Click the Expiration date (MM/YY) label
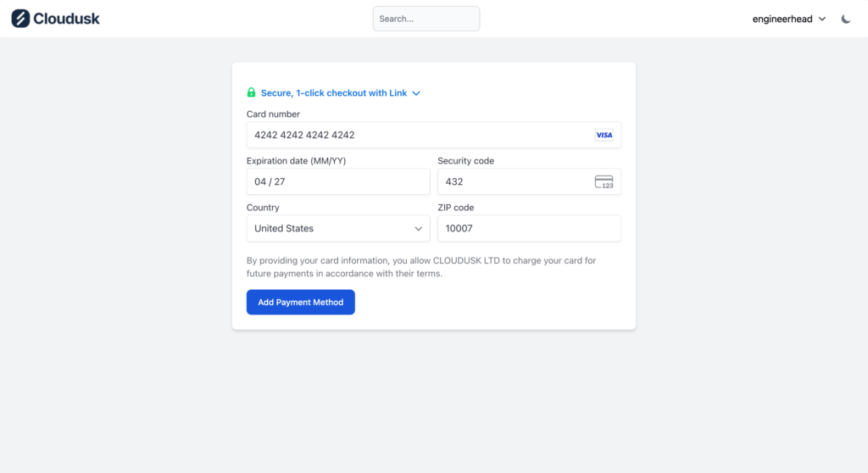Viewport: 868px width, 473px height. pos(296,161)
